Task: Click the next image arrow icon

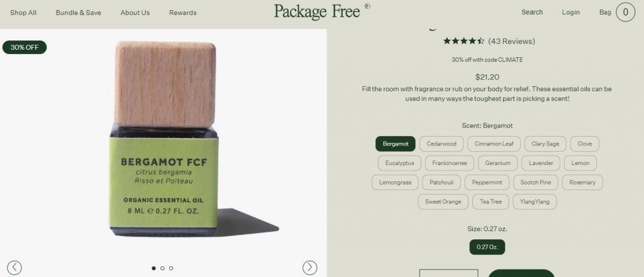Action: pyautogui.click(x=309, y=268)
